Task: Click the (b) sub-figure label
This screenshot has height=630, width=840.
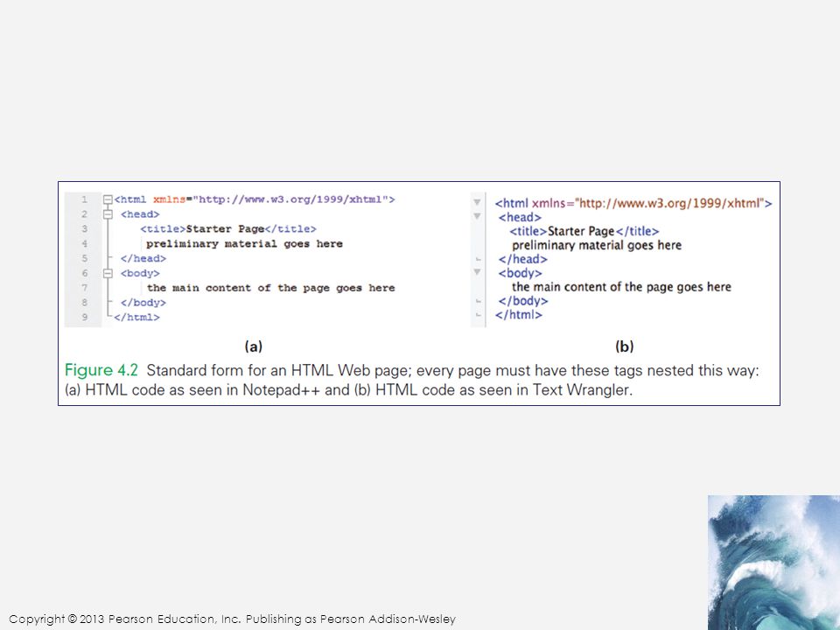Action: click(x=625, y=346)
